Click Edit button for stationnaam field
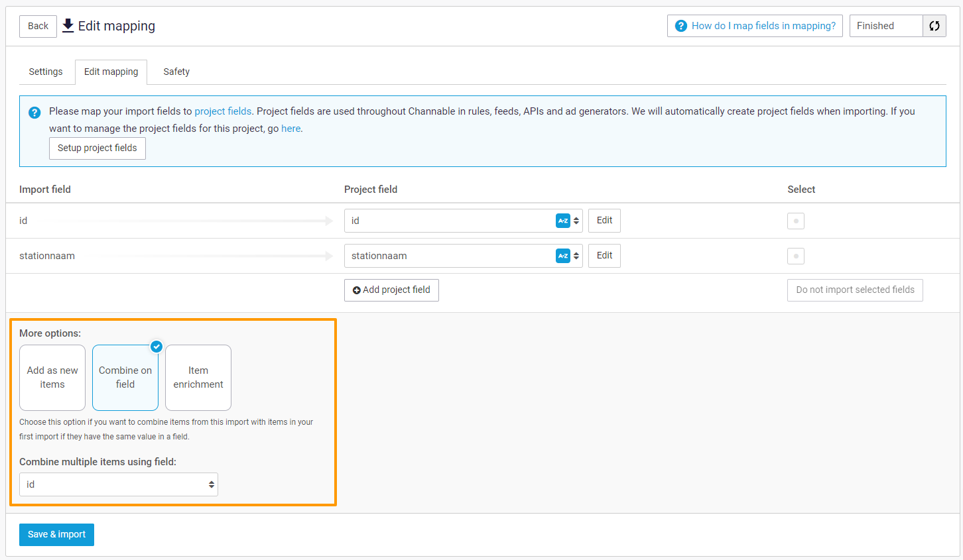 604,256
